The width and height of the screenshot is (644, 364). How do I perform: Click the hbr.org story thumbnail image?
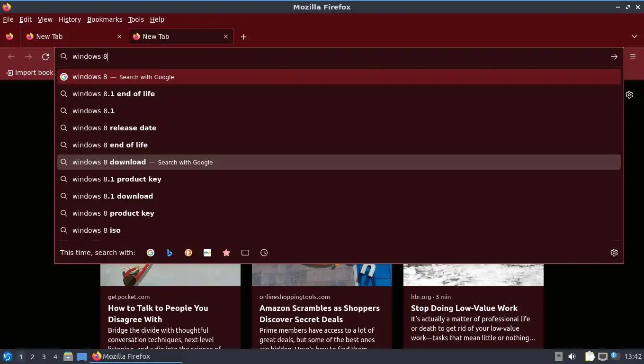tap(474, 275)
